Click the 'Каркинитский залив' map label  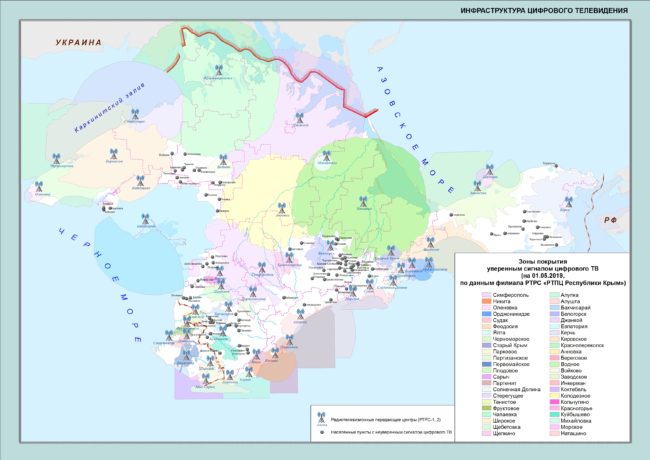coord(110,107)
